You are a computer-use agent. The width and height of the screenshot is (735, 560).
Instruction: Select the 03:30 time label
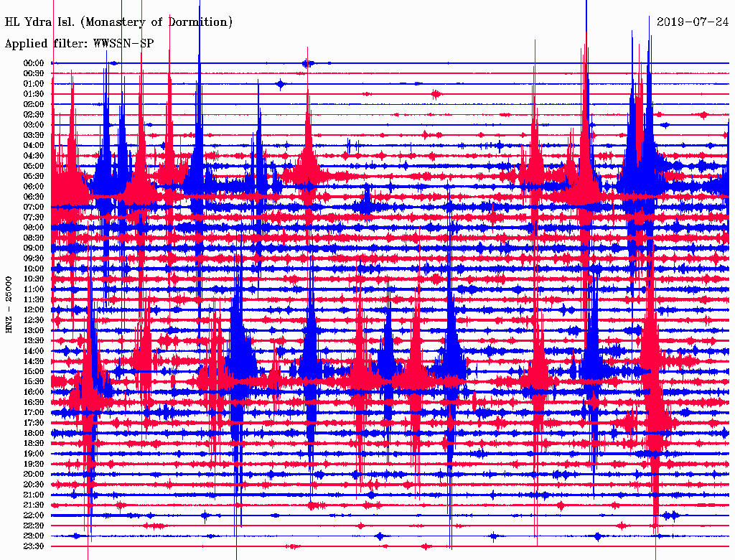click(x=34, y=136)
